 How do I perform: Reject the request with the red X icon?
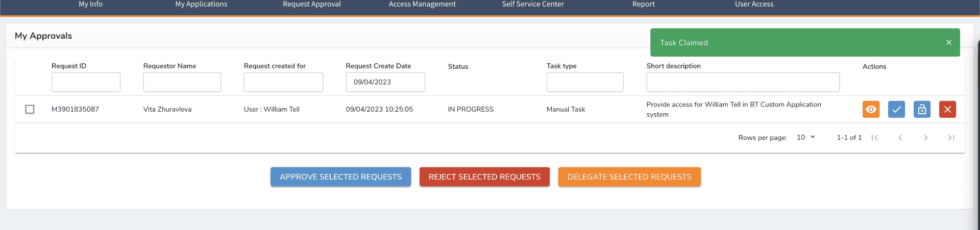(947, 110)
